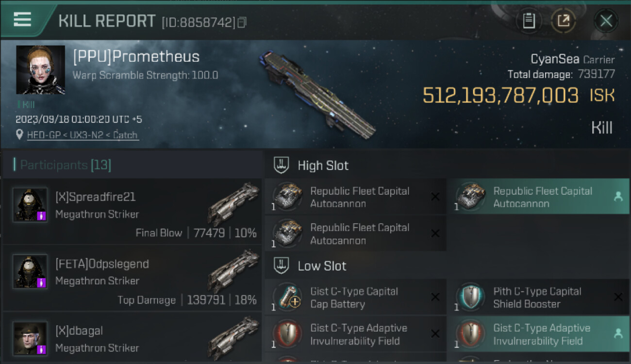631x364 pixels.
Task: Open the HED-GP location link
Action: pos(83,135)
